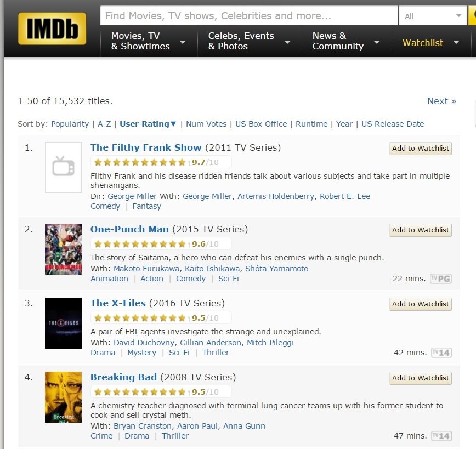Viewport: 476px width, 449px height.
Task: Click the IMDb logo
Action: 52,28
